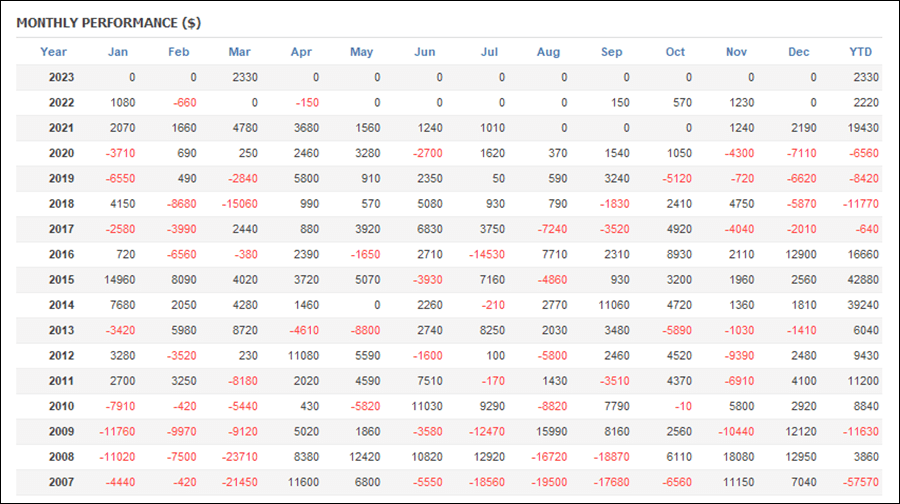Click the Aug column header
The image size is (900, 504).
click(x=548, y=52)
